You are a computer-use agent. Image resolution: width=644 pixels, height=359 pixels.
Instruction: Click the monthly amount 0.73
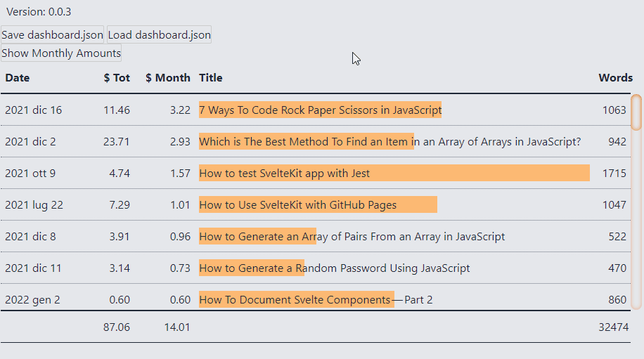coord(180,268)
